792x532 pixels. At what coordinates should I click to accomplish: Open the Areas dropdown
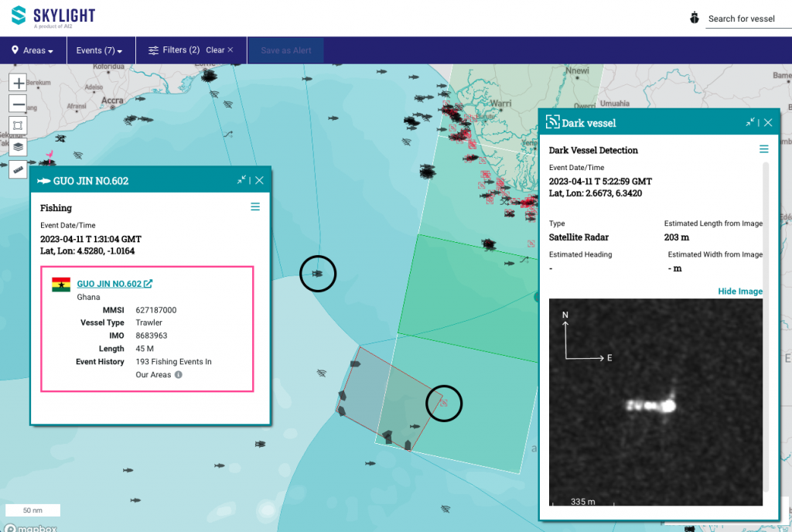click(x=32, y=50)
